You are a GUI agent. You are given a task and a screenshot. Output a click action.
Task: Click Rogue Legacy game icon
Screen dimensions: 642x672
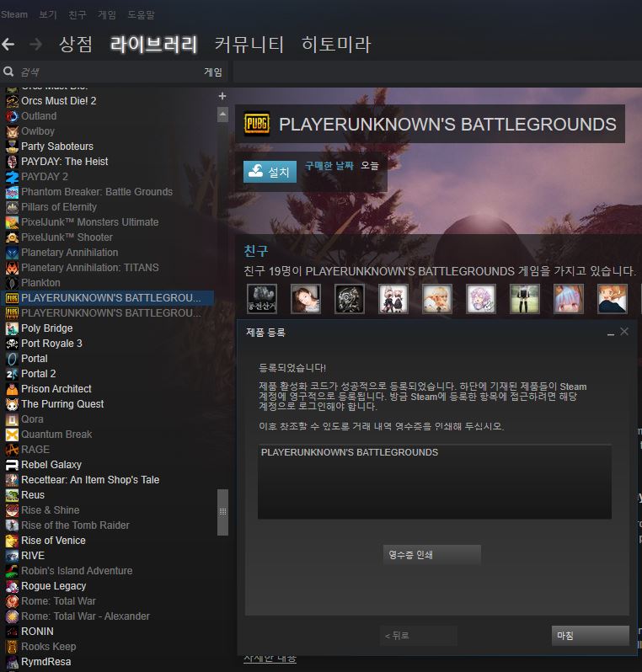point(12,586)
